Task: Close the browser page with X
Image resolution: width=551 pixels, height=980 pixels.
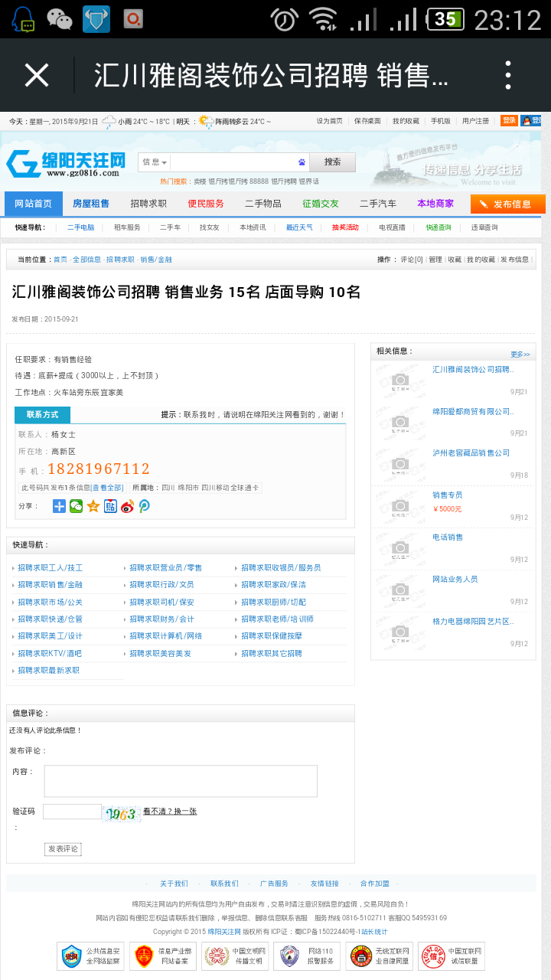Action: point(37,75)
